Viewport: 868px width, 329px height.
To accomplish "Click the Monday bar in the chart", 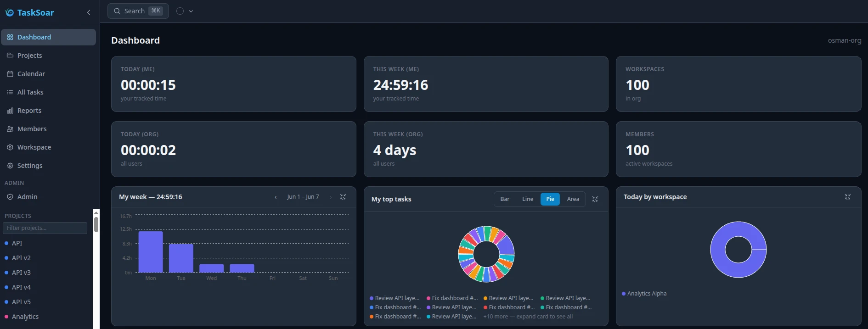I will click(x=151, y=252).
